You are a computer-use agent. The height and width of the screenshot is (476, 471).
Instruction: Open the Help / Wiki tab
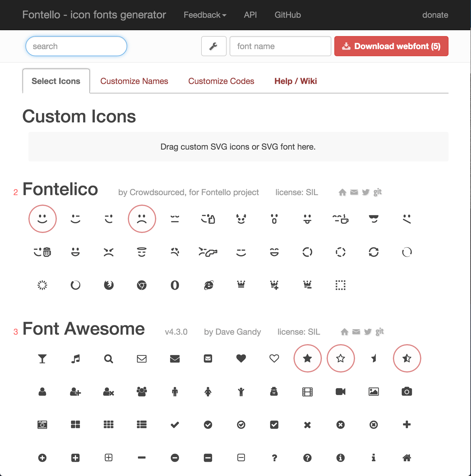click(296, 81)
